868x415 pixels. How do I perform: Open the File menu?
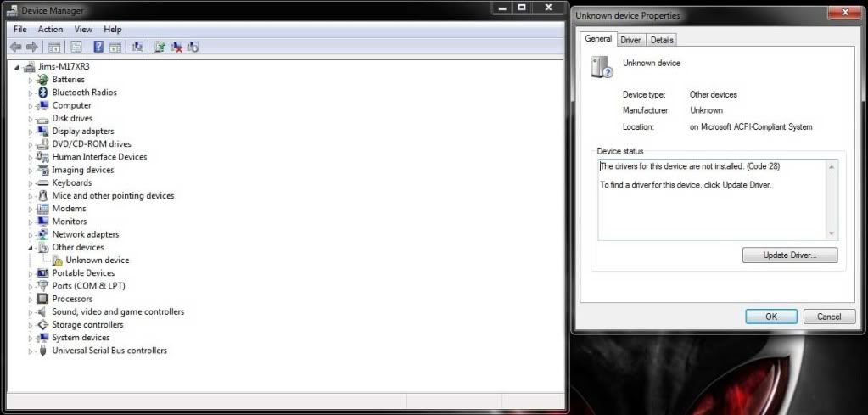tap(20, 30)
